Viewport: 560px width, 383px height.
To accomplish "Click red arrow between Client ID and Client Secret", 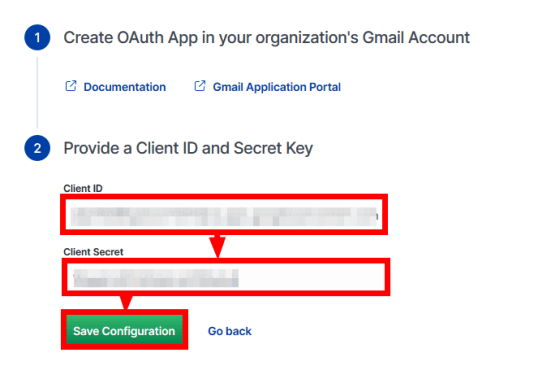I will pos(217,246).
